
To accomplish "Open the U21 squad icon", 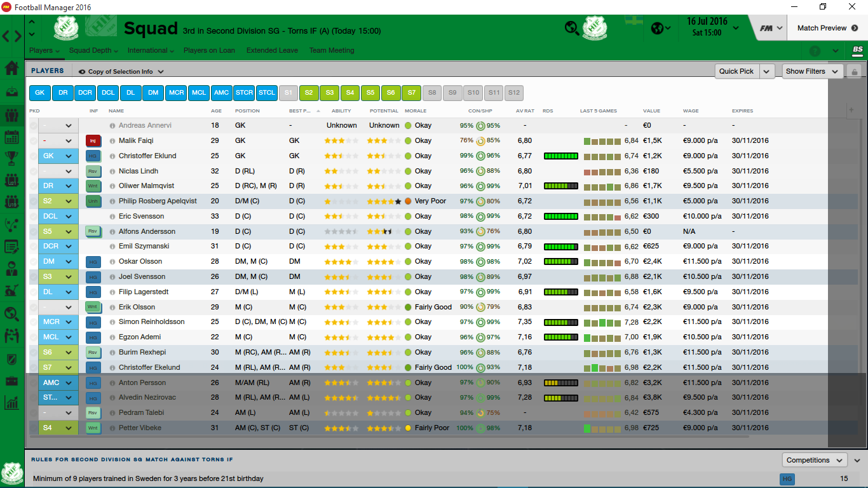I will (x=11, y=181).
